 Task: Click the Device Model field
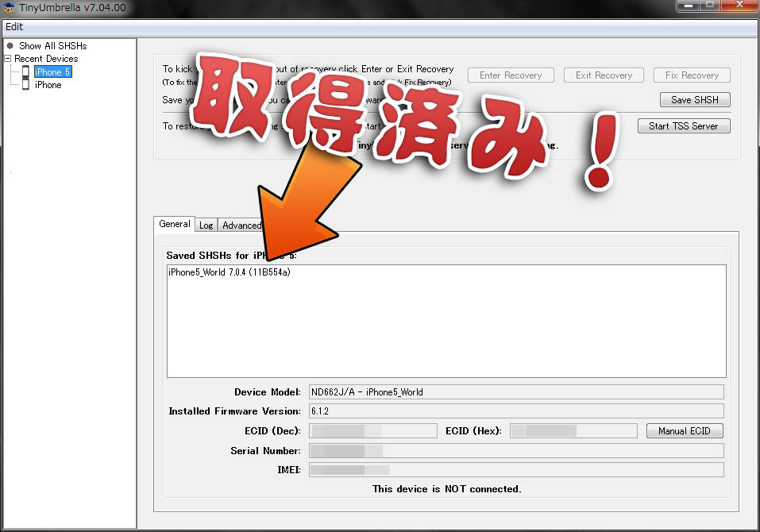click(516, 392)
